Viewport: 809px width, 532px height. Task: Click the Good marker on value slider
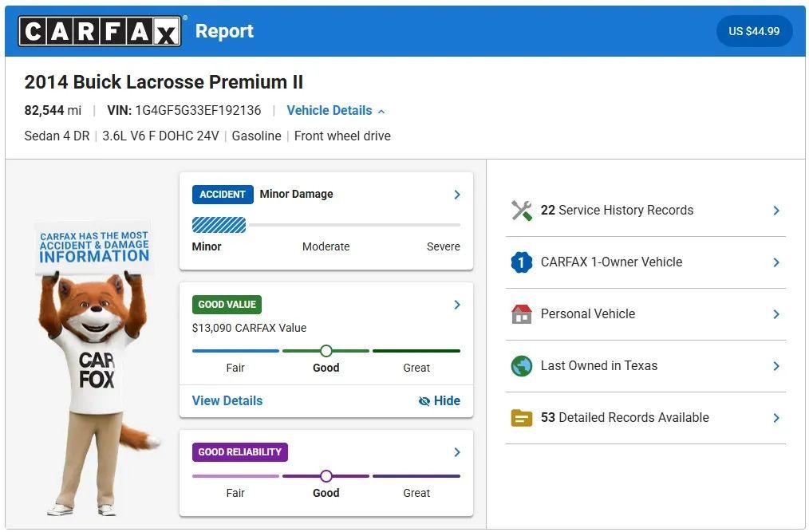326,351
